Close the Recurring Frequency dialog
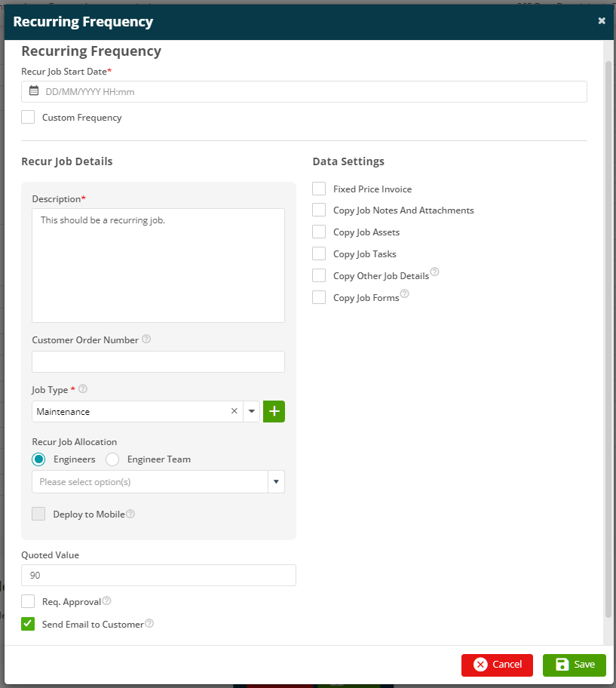 click(x=602, y=20)
